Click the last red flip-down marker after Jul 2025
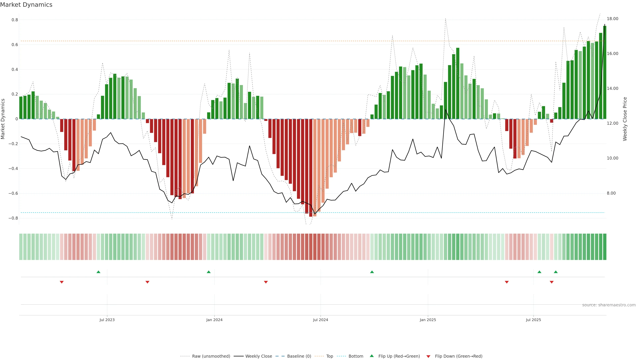Viewport: 644px width, 362px height. tap(552, 282)
